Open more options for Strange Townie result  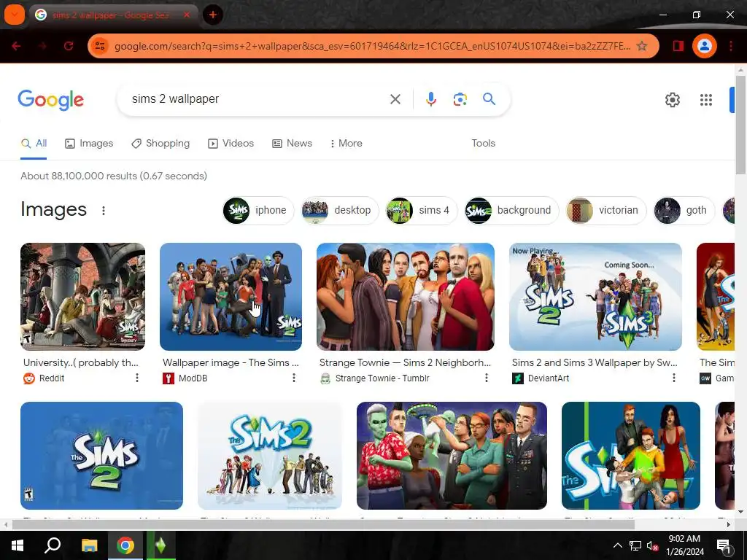tap(486, 378)
